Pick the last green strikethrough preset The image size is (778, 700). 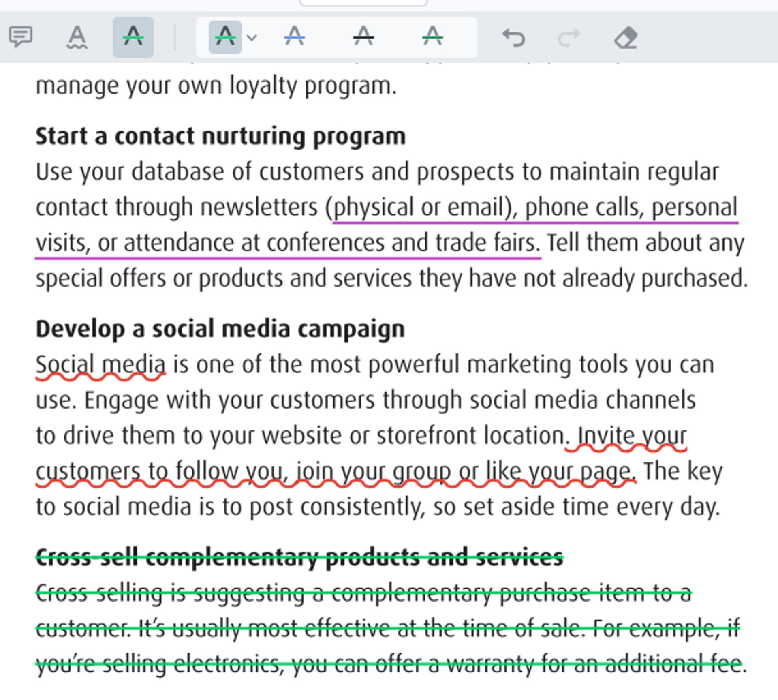pyautogui.click(x=433, y=37)
